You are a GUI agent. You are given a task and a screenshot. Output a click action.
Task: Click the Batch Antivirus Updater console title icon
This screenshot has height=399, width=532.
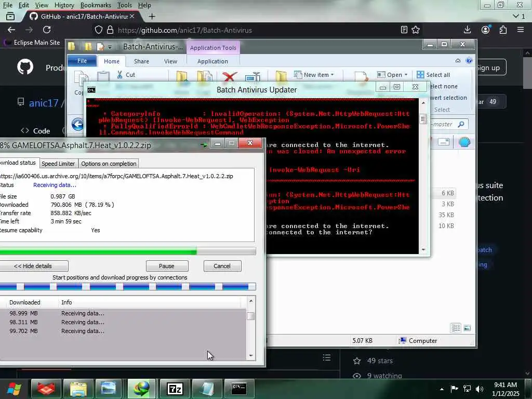(x=91, y=90)
